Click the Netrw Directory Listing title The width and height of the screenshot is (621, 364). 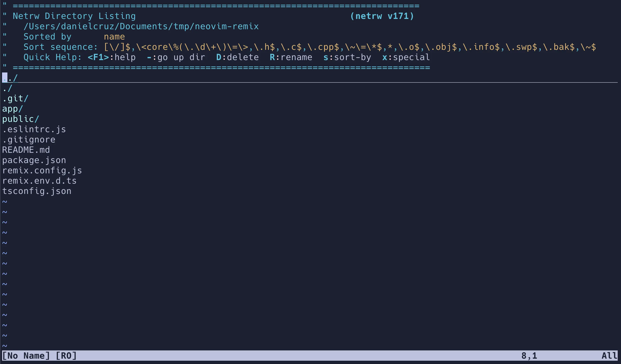pos(74,16)
